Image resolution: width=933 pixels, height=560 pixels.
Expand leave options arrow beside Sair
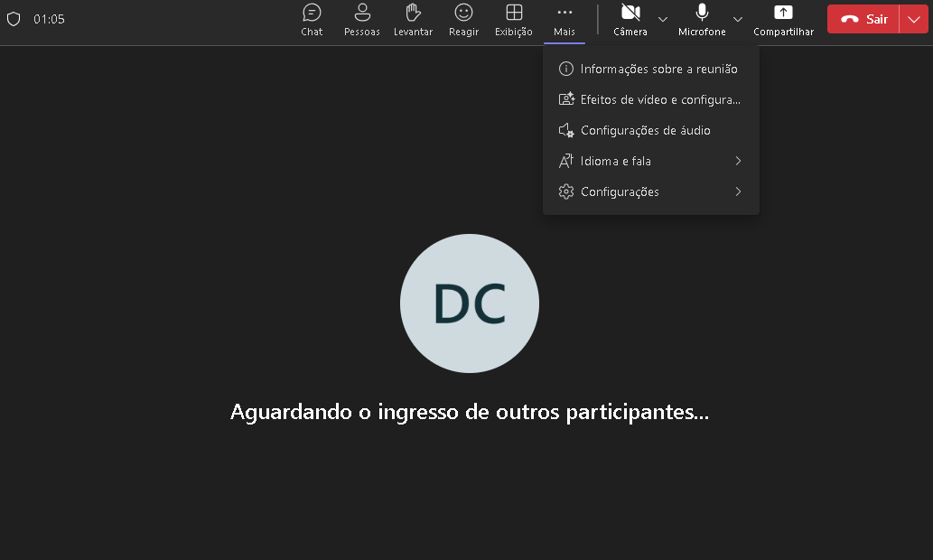(x=914, y=19)
